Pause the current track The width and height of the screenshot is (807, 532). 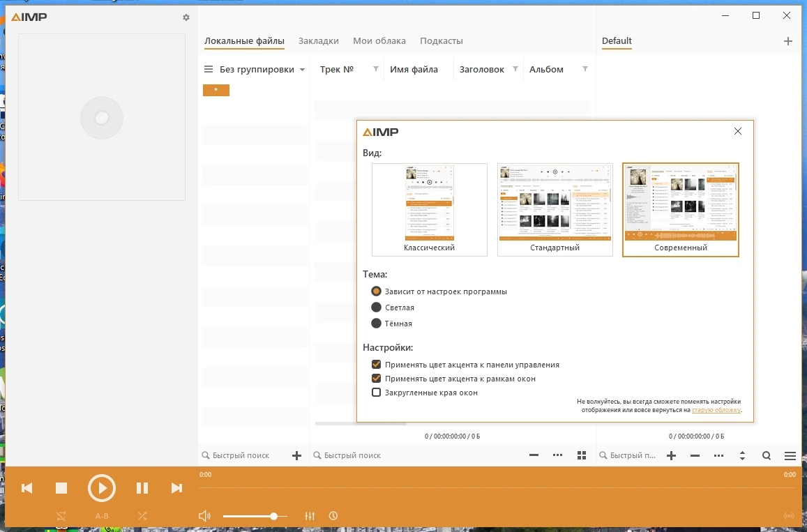(142, 488)
